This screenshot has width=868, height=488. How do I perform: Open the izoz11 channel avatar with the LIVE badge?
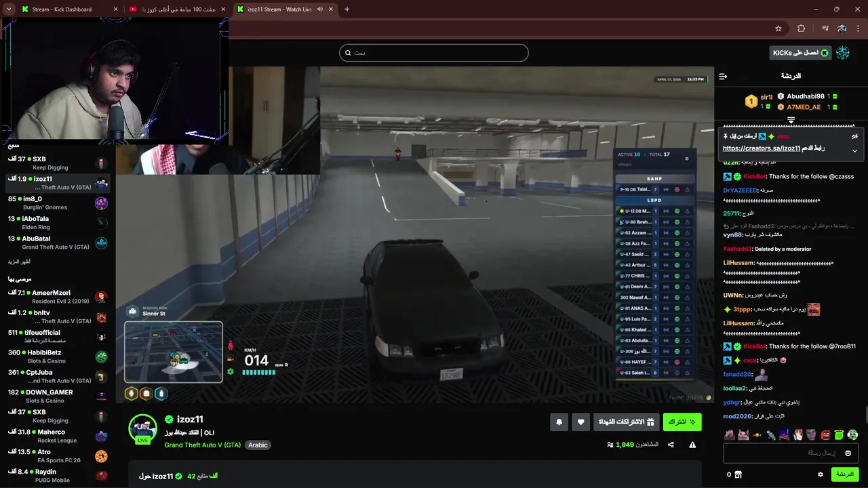[x=143, y=429]
